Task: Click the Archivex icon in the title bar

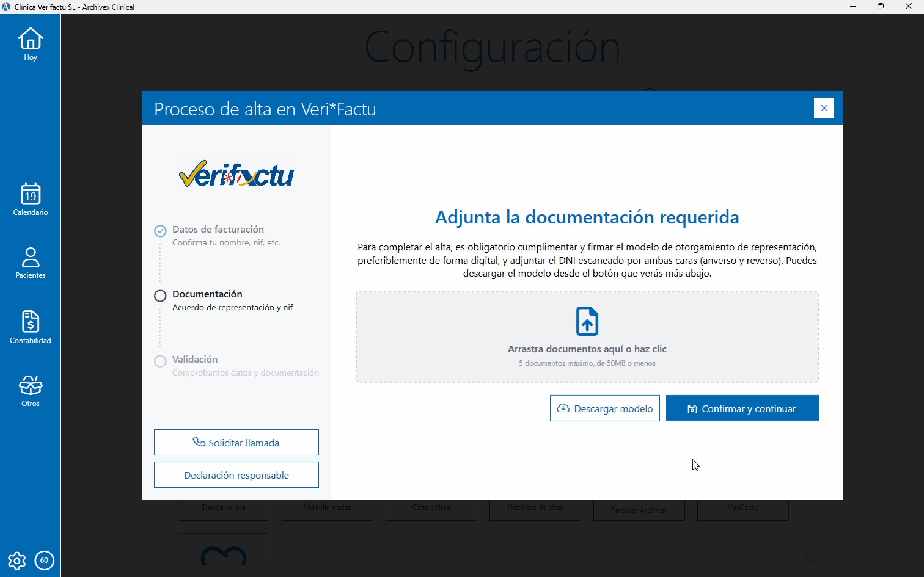Action: click(x=6, y=6)
